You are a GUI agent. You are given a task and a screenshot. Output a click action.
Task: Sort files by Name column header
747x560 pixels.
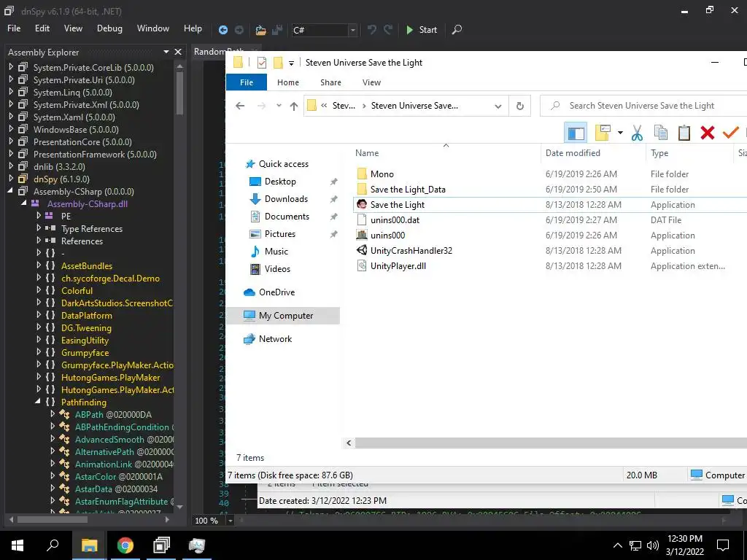point(367,153)
